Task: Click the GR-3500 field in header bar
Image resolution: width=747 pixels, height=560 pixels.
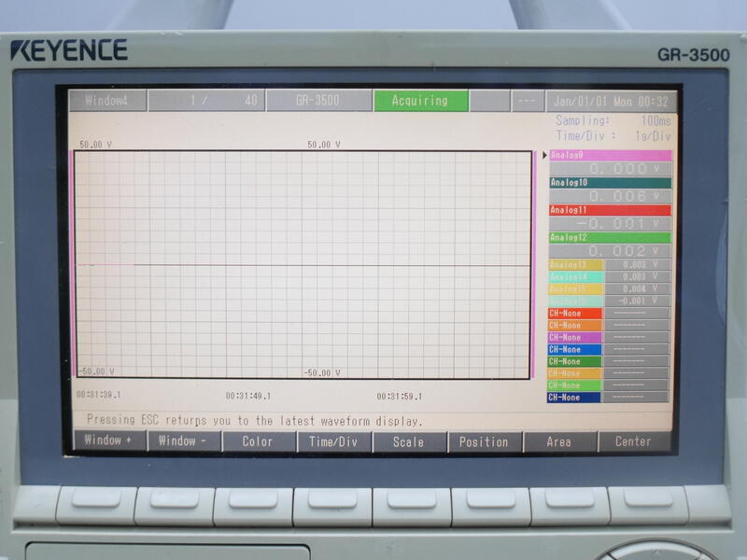Action: [317, 101]
